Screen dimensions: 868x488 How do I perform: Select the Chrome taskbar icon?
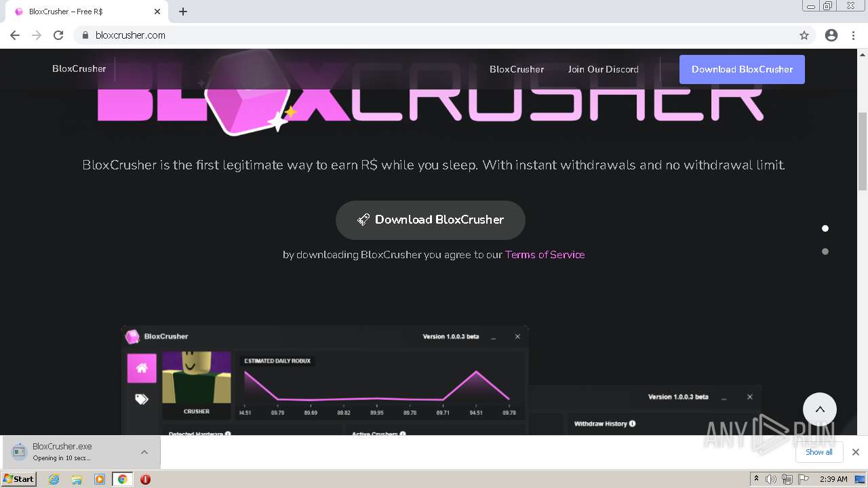click(122, 479)
